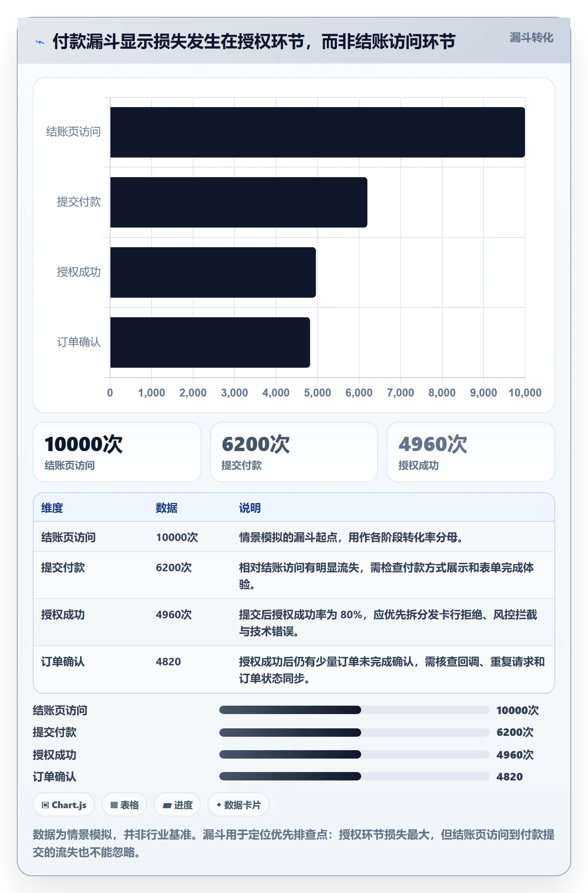Click the 漏斗转化 tag in header
Screen dimensions: 588x893
531,38
